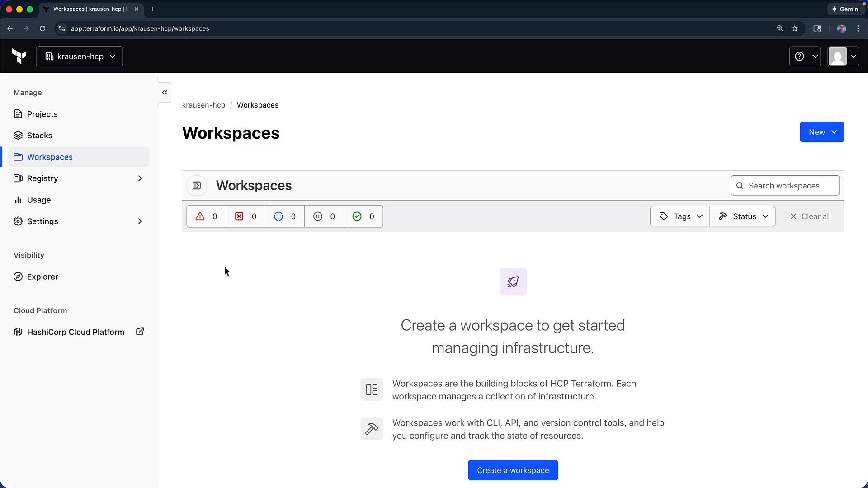The image size is (868, 488).
Task: Click the hammer tools icon
Action: point(372,429)
